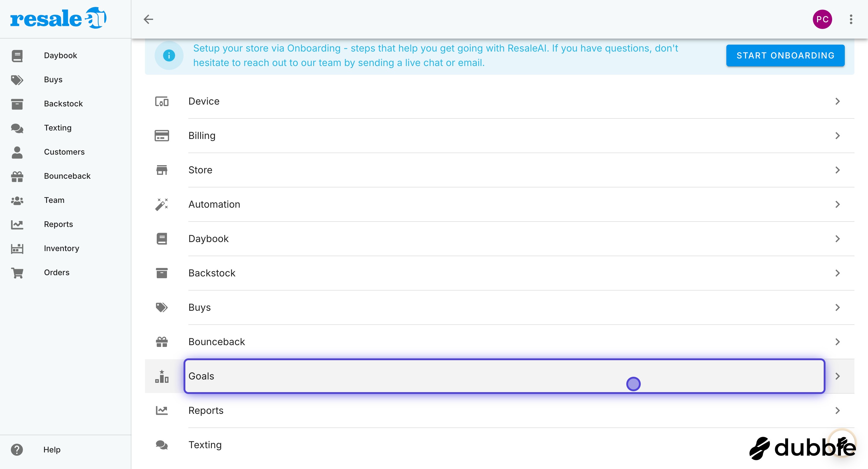Click the info icon in the onboarding banner
Viewport: 868px width, 469px height.
169,55
